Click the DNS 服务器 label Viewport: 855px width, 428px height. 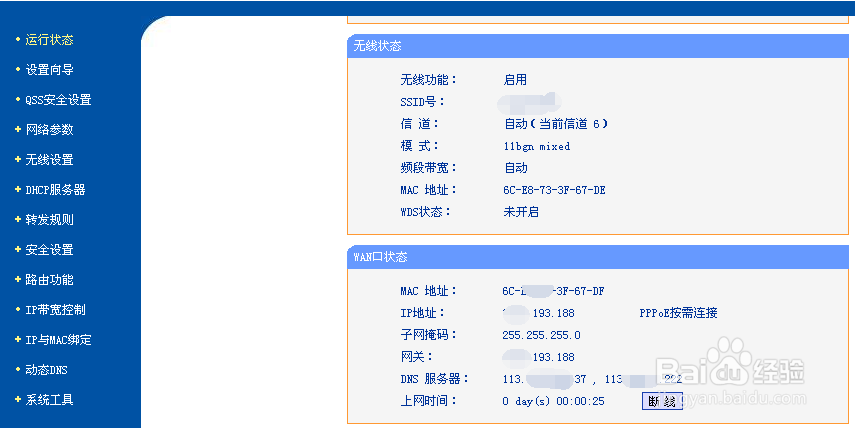tap(434, 379)
